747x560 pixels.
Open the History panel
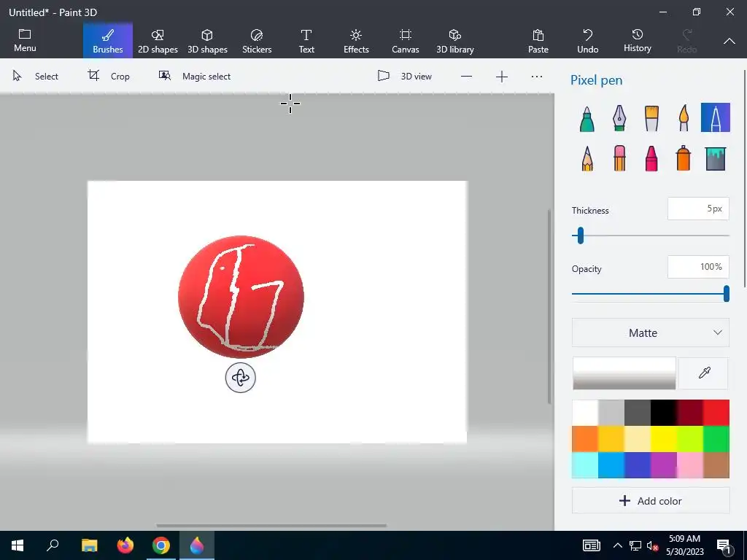point(638,41)
